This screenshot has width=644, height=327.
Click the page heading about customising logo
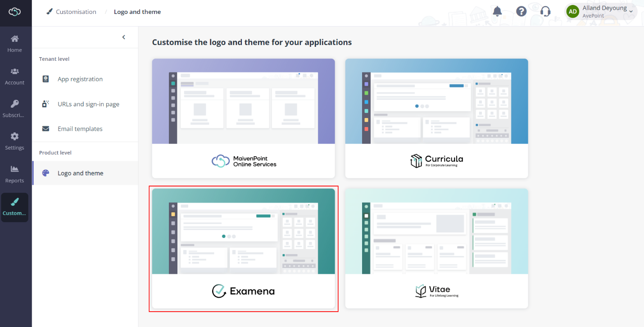click(252, 42)
